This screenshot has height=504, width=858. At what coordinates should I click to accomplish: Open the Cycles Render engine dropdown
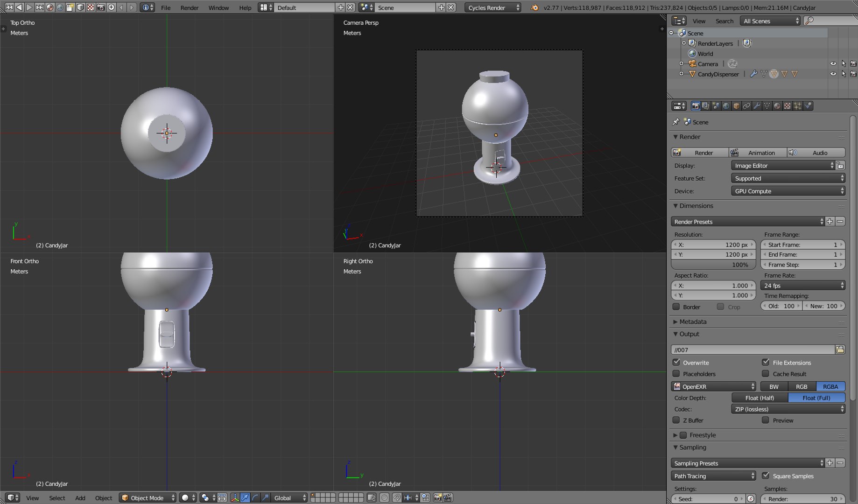click(x=492, y=7)
